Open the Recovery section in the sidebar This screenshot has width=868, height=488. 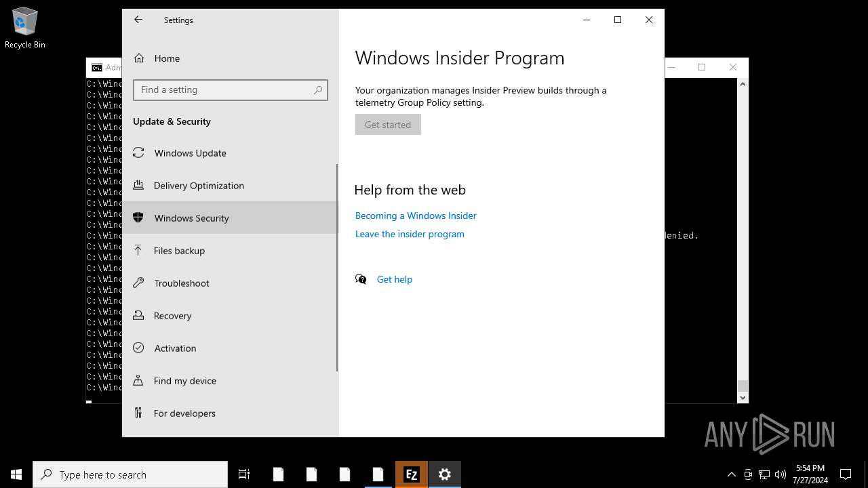[x=230, y=316]
